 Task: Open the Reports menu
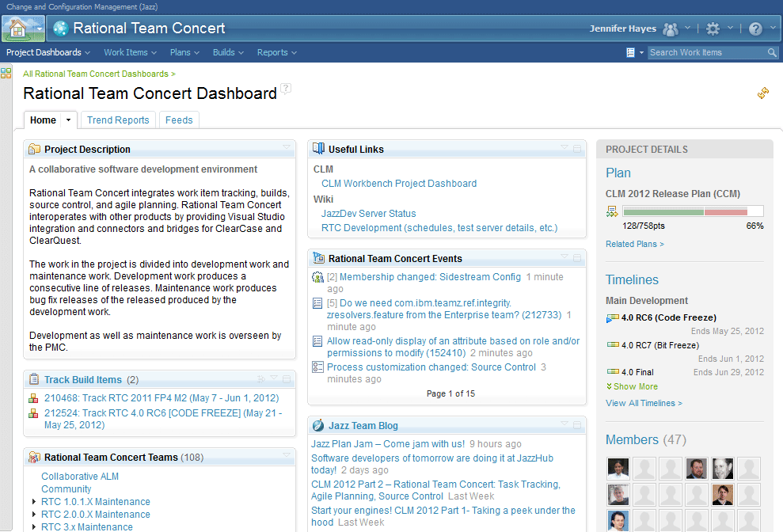tap(276, 52)
